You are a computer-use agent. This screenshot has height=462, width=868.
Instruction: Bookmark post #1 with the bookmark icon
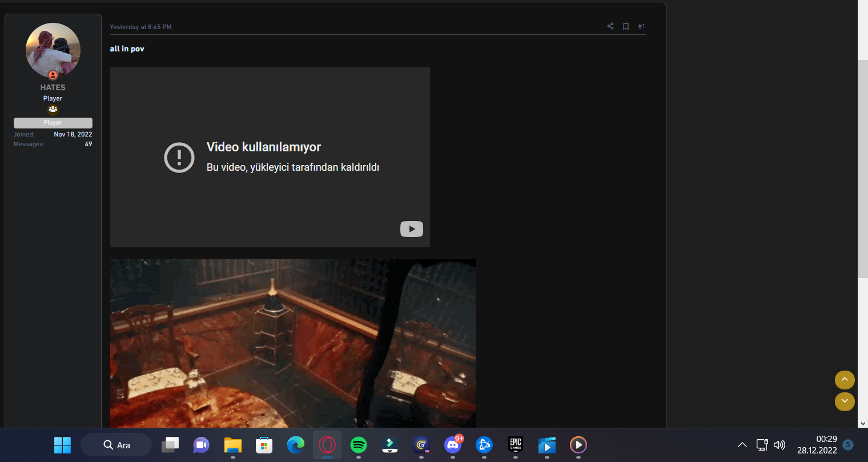[626, 26]
